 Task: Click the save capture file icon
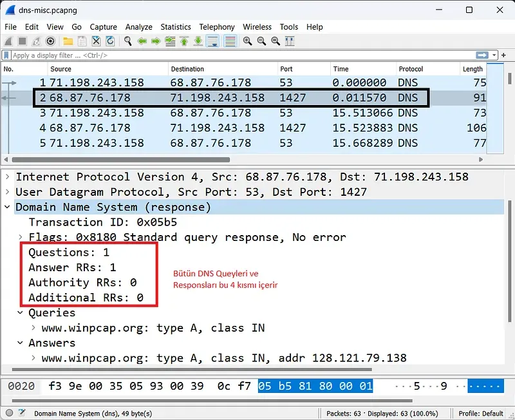[82, 41]
